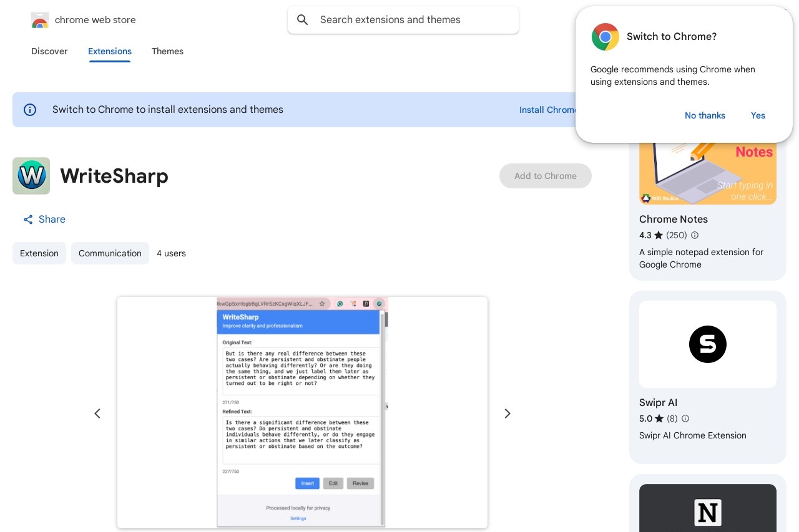Open the Extensions tab
Screen dimensions: 799x532
pos(110,51)
